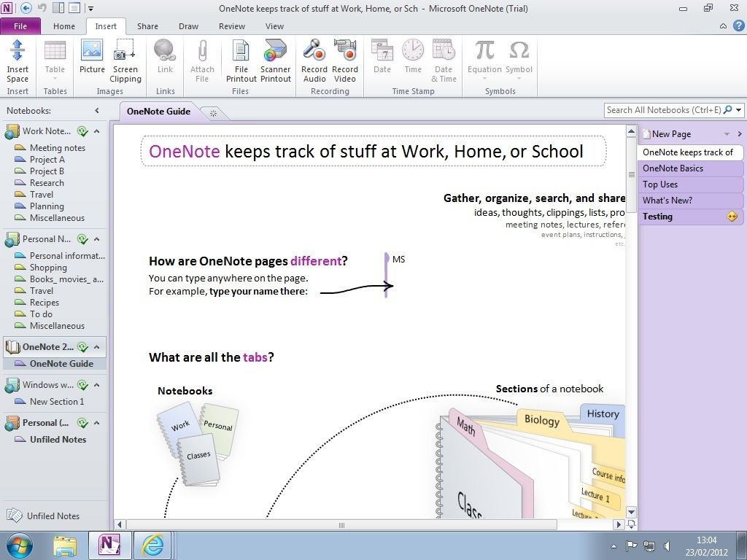Click the Full Page View icon
747x560 pixels.
coord(74,7)
